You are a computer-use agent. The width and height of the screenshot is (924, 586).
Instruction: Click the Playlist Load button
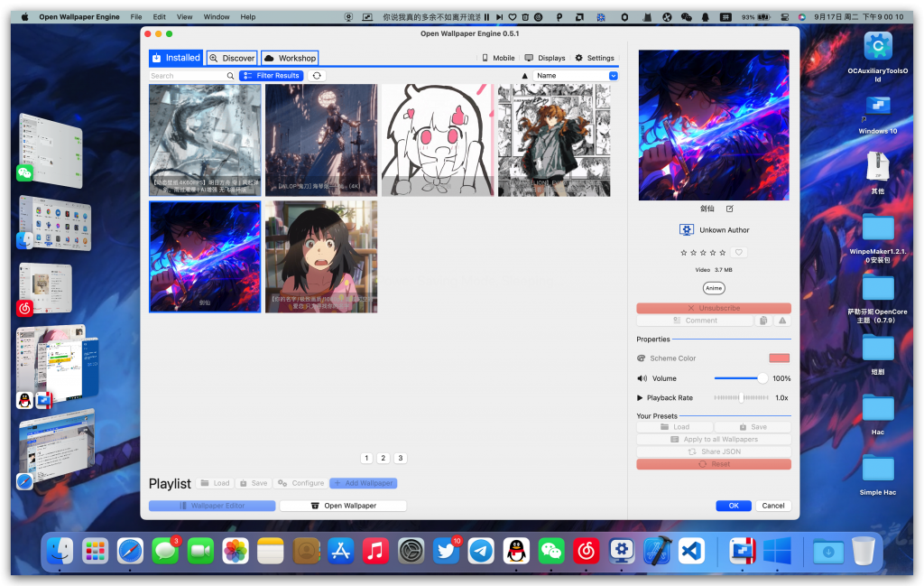click(215, 483)
